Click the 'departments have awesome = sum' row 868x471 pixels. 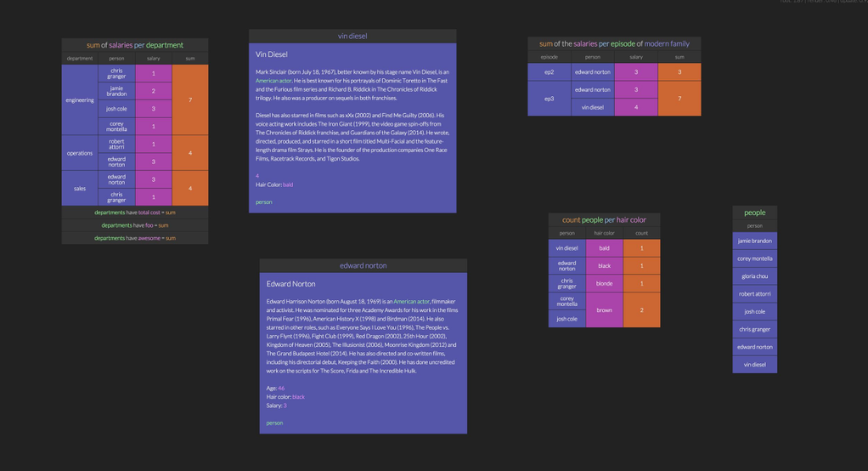tap(134, 238)
